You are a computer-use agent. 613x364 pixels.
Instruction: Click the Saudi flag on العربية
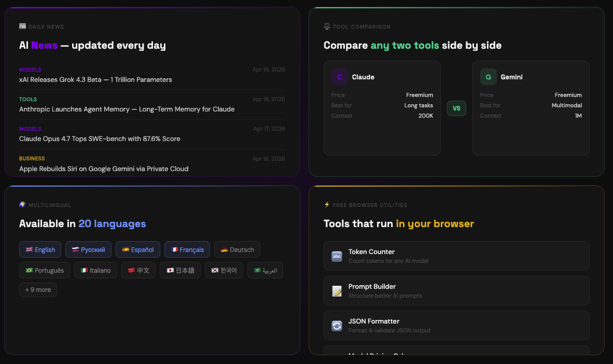coord(257,270)
